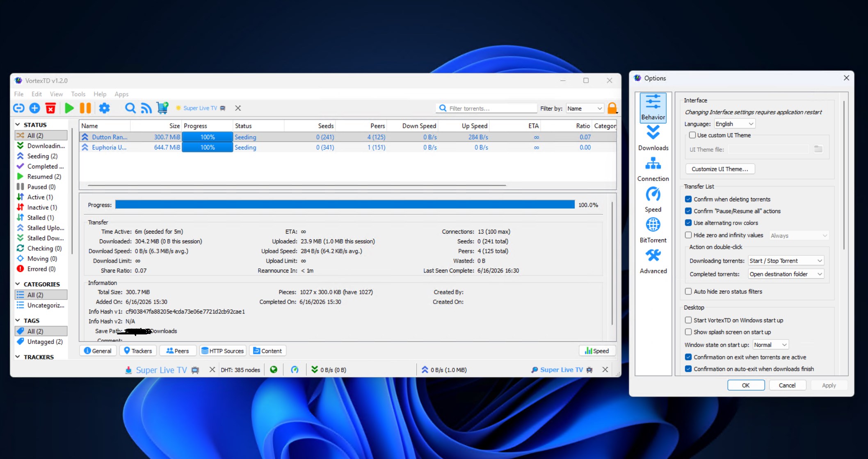Enable Hide zero and infinity values
868x459 pixels.
click(x=688, y=235)
